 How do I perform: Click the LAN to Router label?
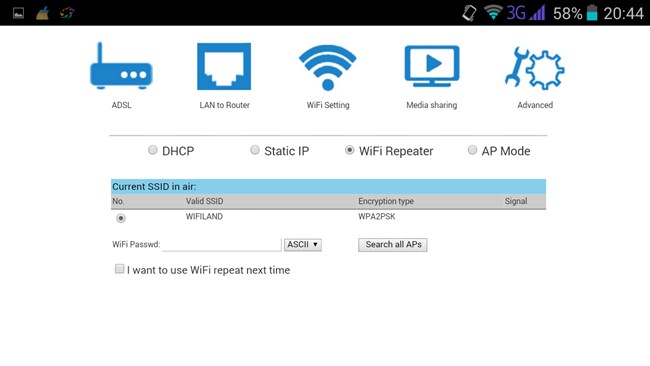[x=224, y=105]
